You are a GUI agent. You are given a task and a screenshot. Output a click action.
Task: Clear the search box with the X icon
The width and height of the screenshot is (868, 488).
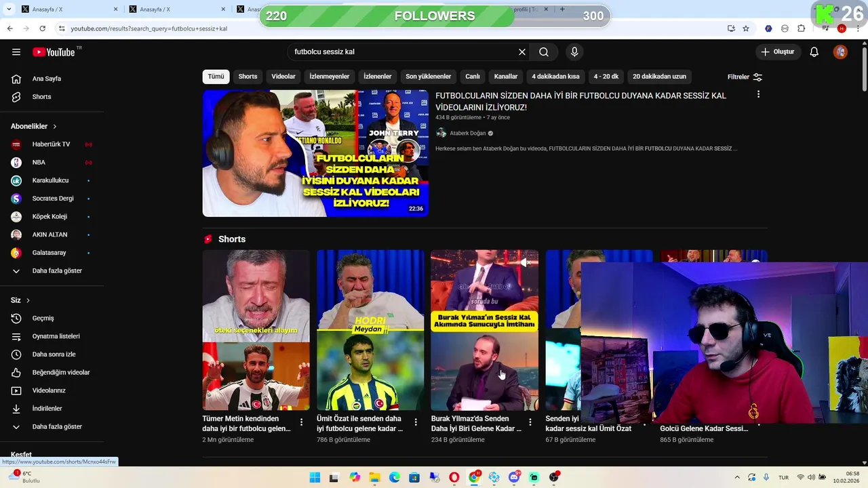(x=522, y=52)
